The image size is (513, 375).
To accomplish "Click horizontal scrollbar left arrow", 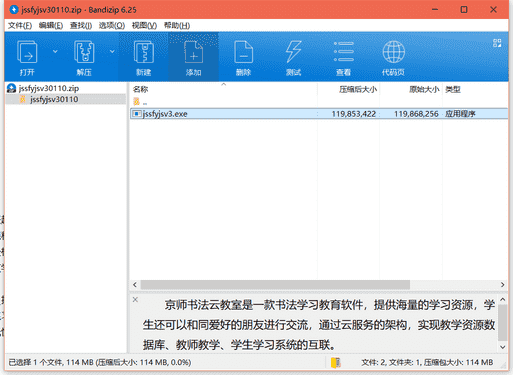I will (135, 285).
